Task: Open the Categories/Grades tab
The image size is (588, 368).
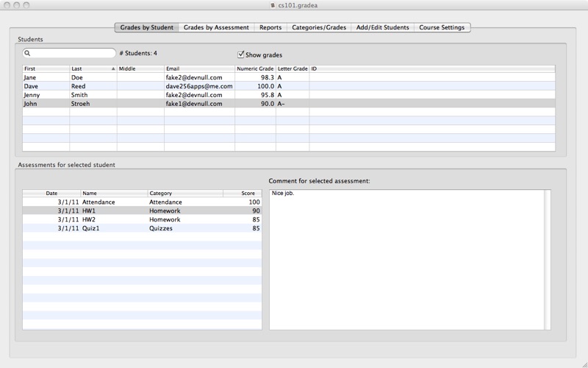Action: 319,27
